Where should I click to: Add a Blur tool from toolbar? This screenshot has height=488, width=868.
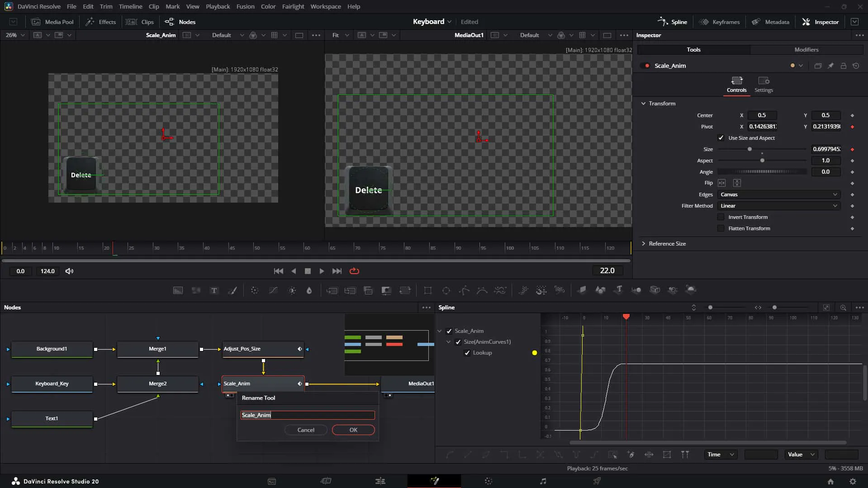click(x=309, y=290)
